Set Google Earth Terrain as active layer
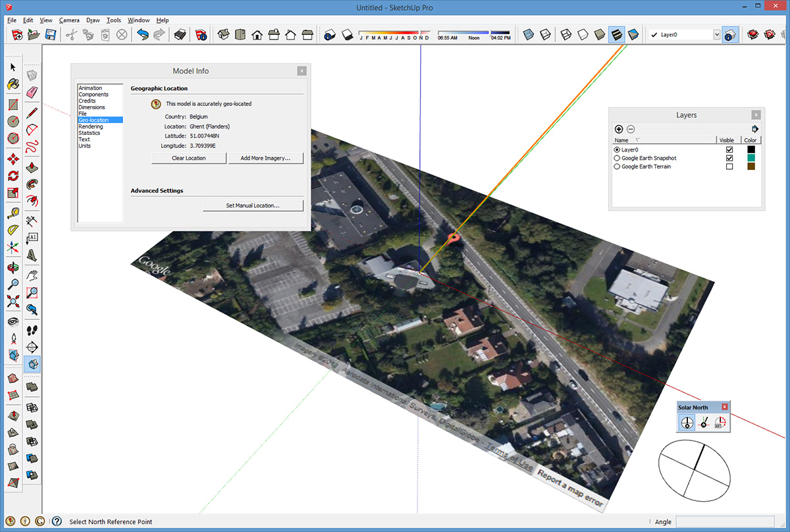790x532 pixels. (x=617, y=167)
